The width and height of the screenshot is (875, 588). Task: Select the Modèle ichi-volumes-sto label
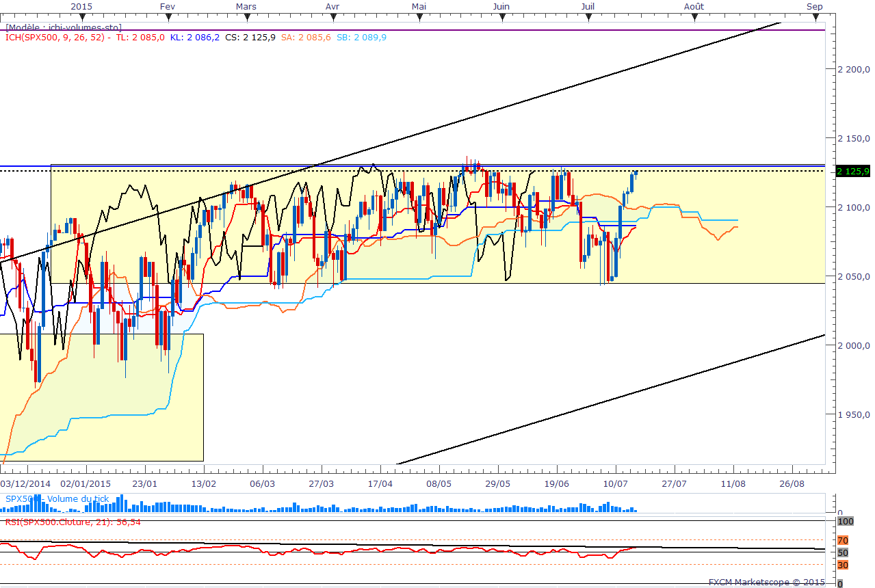(x=64, y=27)
